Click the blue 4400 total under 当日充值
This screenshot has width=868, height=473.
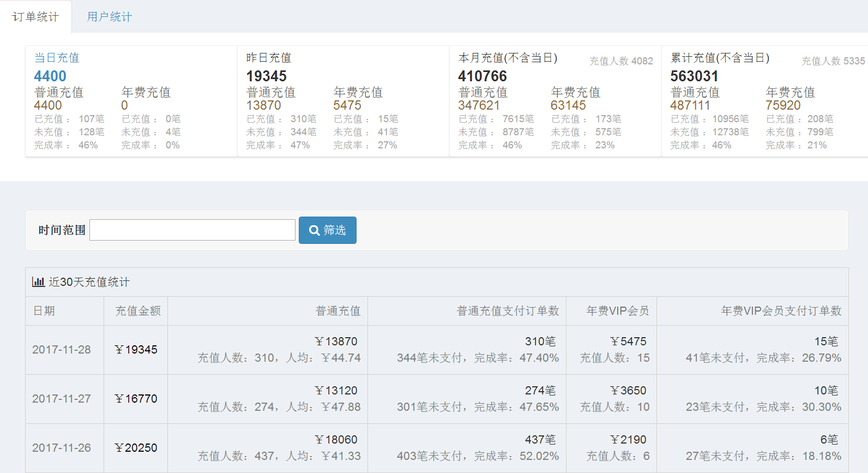(50, 76)
